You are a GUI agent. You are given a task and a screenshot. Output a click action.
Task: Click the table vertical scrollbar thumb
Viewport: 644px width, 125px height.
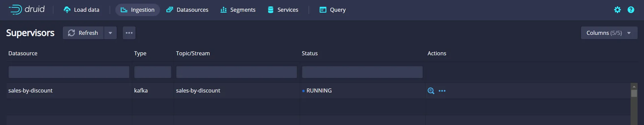[634, 93]
